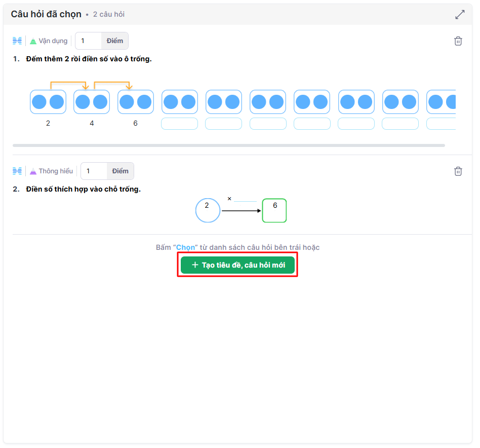
Task: Expand the selected questions panel to fullscreen
Action: [459, 15]
